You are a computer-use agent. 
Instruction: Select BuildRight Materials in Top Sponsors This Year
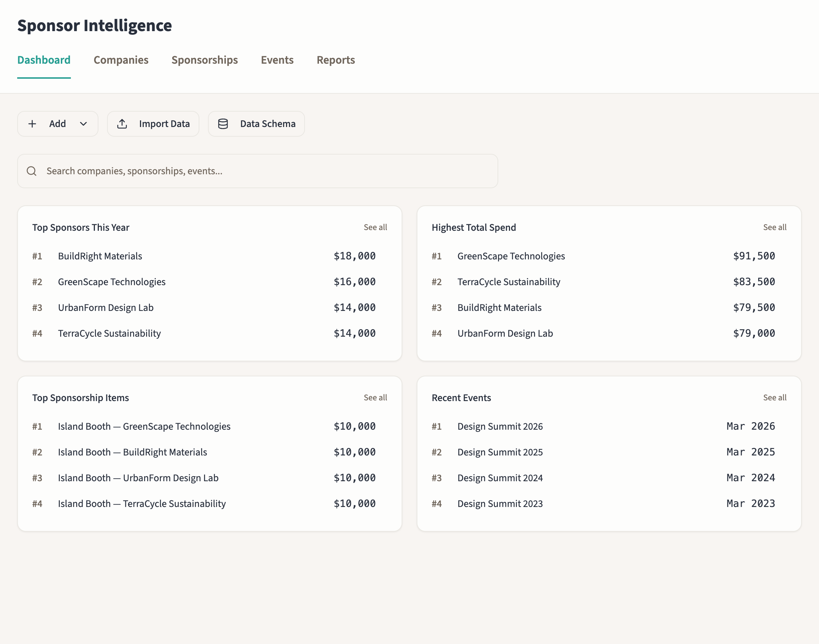100,256
